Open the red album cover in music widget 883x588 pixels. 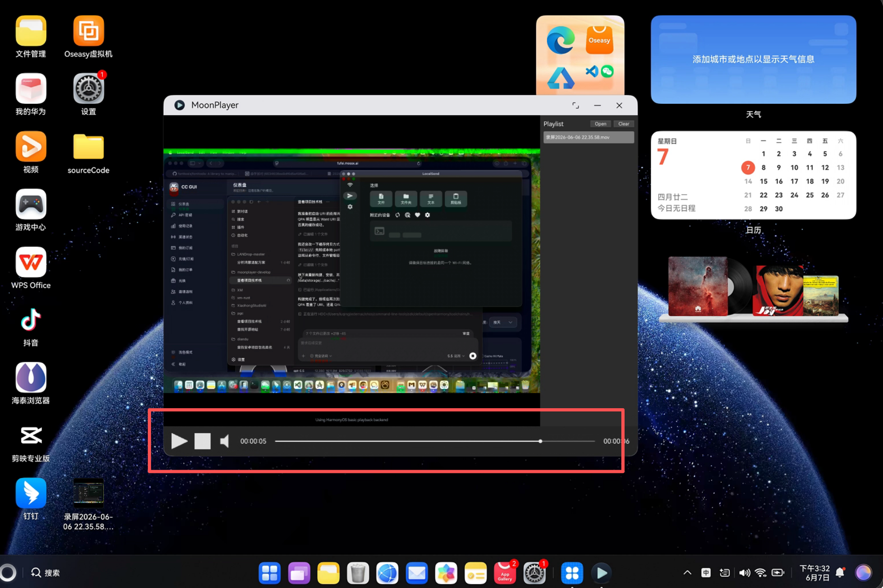coord(698,286)
